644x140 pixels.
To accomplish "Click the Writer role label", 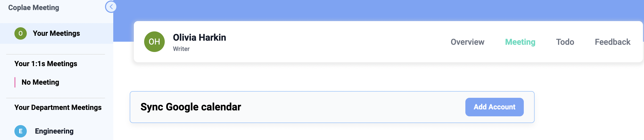I will click(181, 49).
